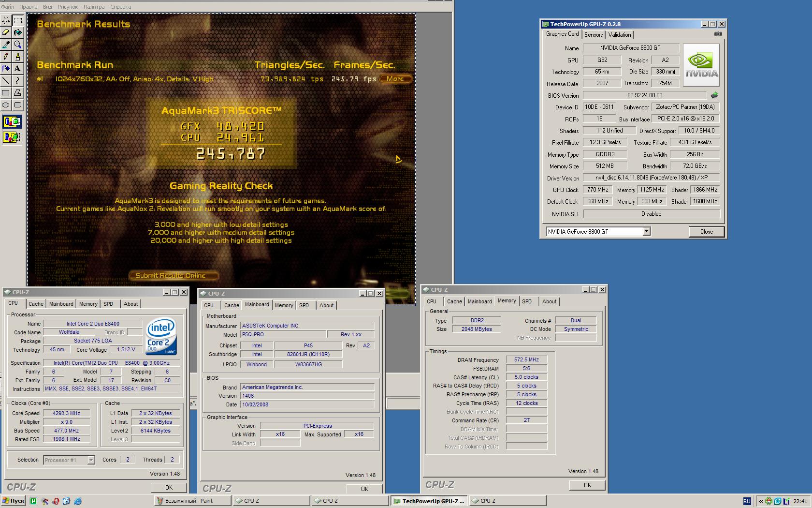The width and height of the screenshot is (812, 508).
Task: Switch to Memory tab in left CPU-Z window
Action: [x=88, y=304]
